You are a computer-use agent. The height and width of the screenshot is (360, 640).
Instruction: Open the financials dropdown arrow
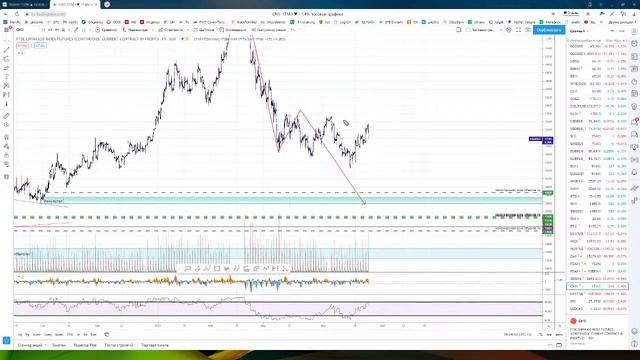point(188,30)
